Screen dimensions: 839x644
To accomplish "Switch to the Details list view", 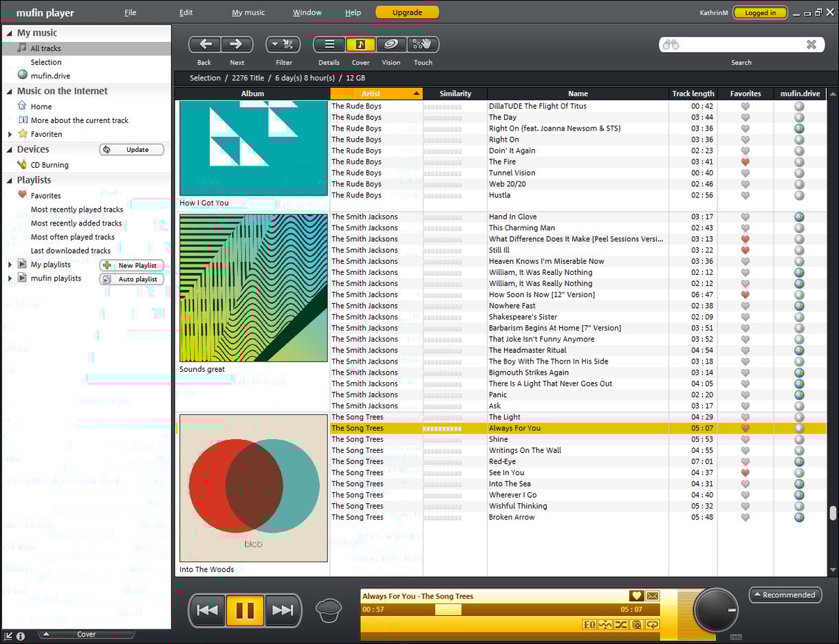I will pyautogui.click(x=329, y=45).
